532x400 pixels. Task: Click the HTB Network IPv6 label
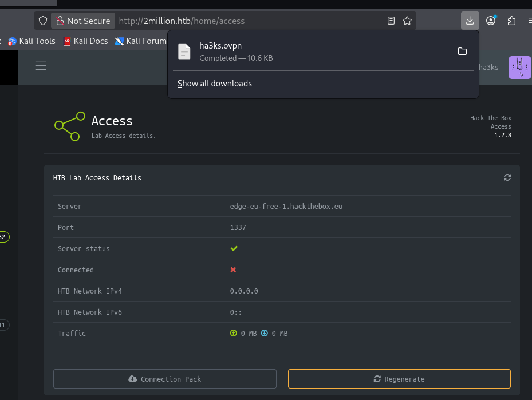click(x=90, y=312)
